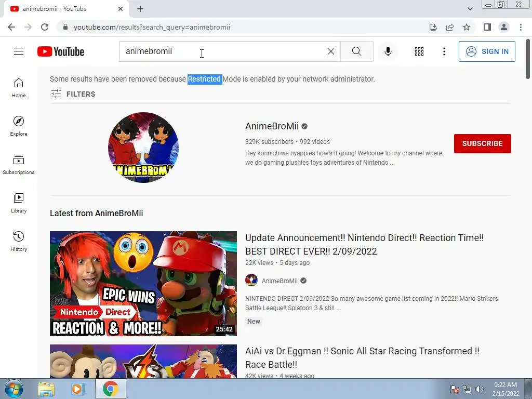Viewport: 532px width, 399px height.
Task: Open a new browser tab
Action: (x=140, y=9)
